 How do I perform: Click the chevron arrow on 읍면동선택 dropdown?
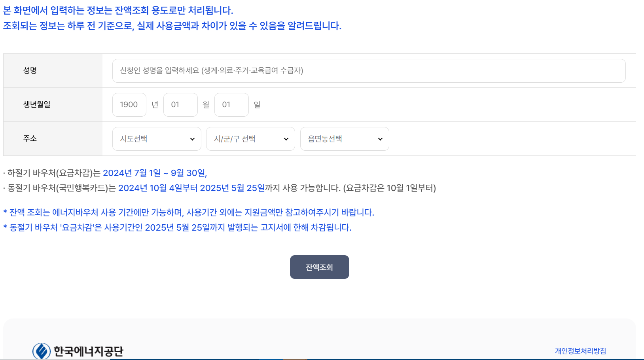tap(380, 139)
